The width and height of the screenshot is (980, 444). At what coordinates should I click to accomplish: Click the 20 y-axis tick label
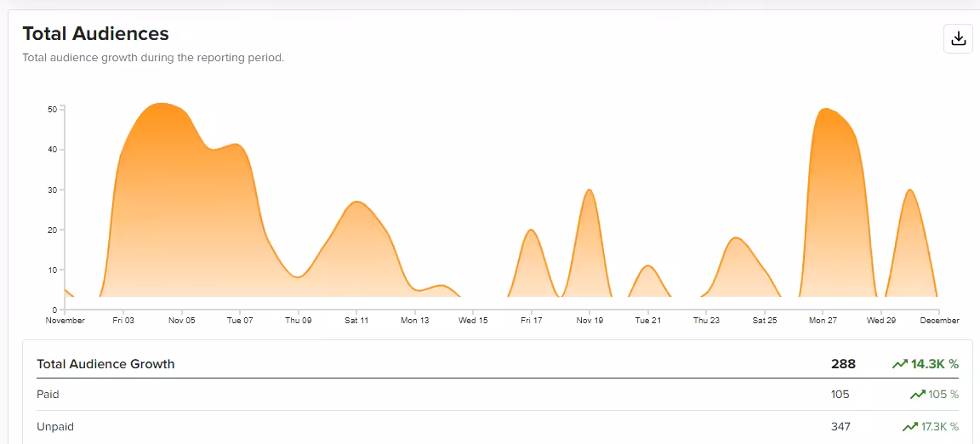[53, 230]
